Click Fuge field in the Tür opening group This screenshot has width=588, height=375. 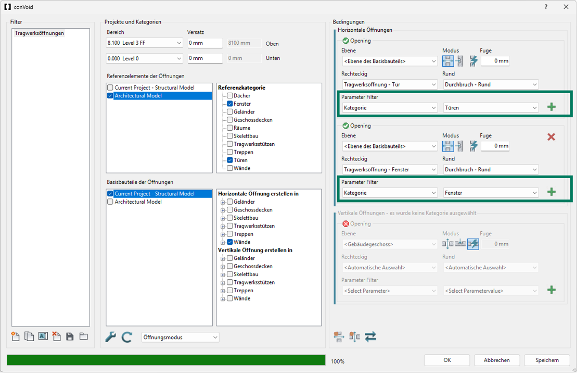pos(495,61)
